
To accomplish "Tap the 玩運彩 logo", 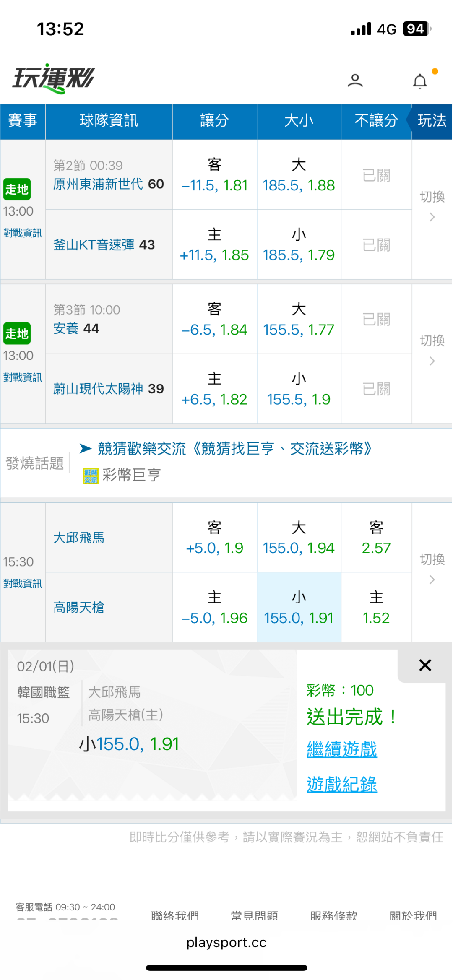I will pos(54,78).
